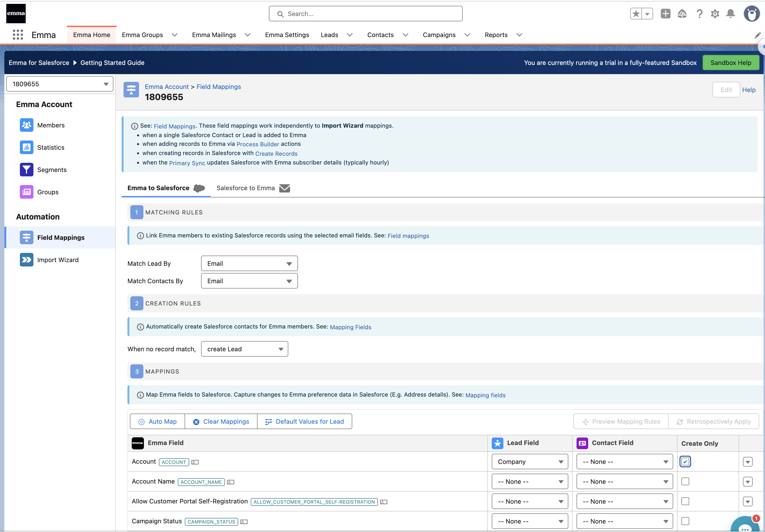Open the Campaigns nav tab
The image size is (765, 532).
click(439, 35)
